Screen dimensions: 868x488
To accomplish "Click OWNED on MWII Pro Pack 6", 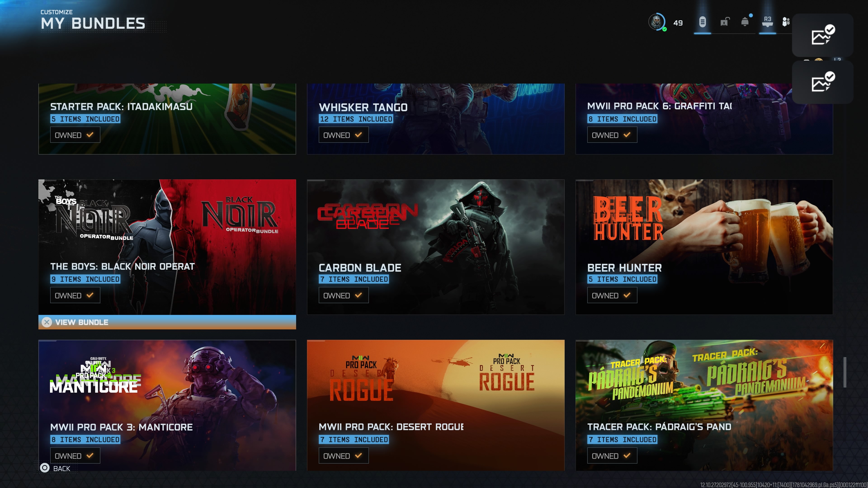I will tap(612, 135).
